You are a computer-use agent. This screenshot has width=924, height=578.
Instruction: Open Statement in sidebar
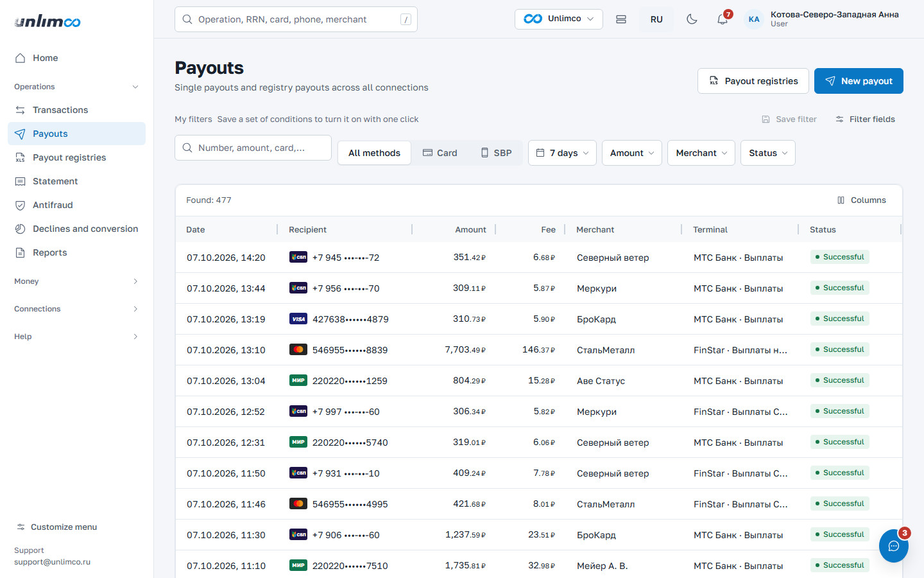point(76,181)
